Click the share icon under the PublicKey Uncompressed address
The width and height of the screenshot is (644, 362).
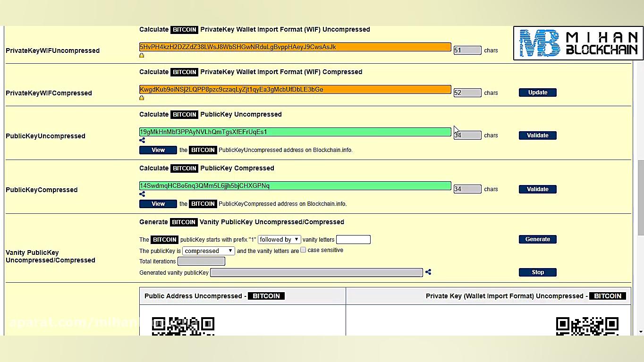pyautogui.click(x=142, y=140)
